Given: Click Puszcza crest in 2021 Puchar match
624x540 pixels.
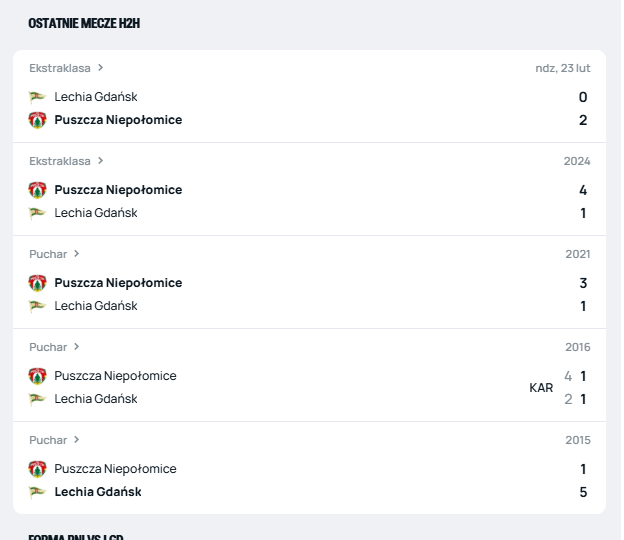Looking at the screenshot, I should coord(37,283).
